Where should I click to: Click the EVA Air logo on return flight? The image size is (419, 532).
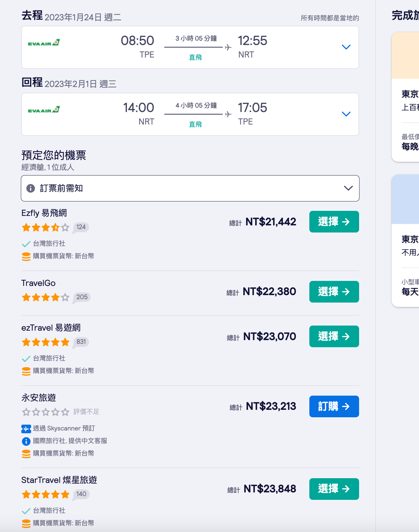(44, 110)
